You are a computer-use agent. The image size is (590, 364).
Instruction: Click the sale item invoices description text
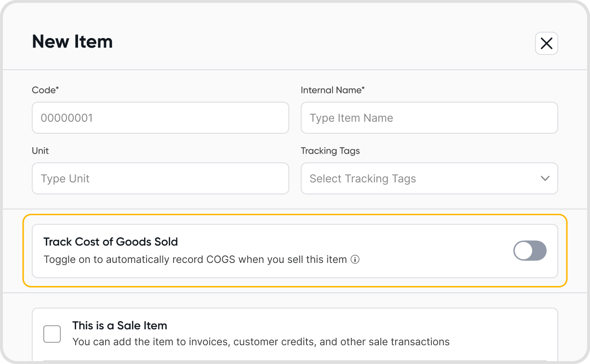(261, 342)
